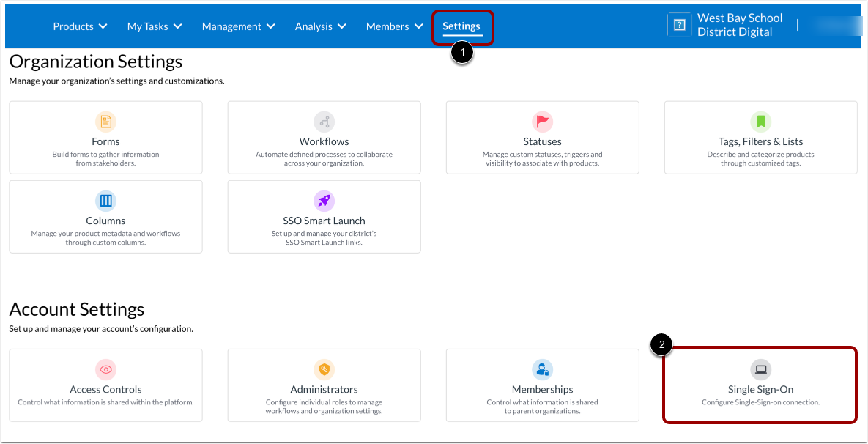Expand the Products dropdown menu
The image size is (868, 444).
click(79, 26)
